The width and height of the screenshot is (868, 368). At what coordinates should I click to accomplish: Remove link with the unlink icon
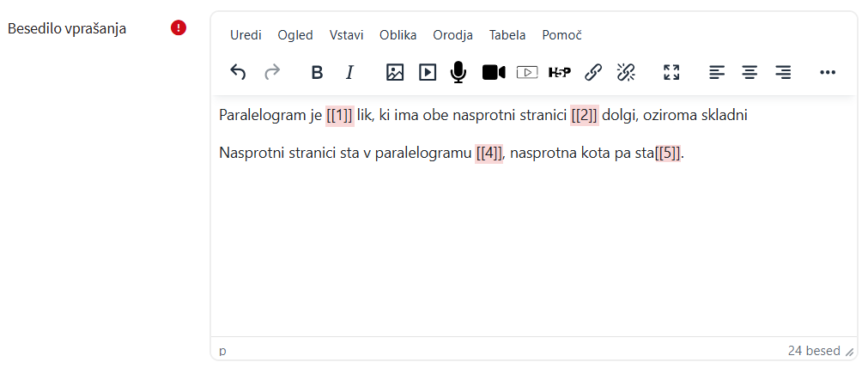point(626,73)
